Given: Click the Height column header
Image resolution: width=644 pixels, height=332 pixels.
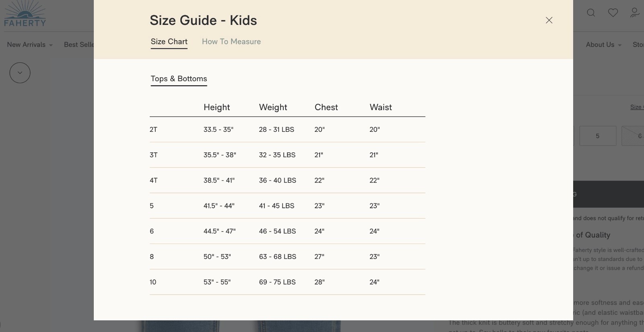Looking at the screenshot, I should coord(217,107).
